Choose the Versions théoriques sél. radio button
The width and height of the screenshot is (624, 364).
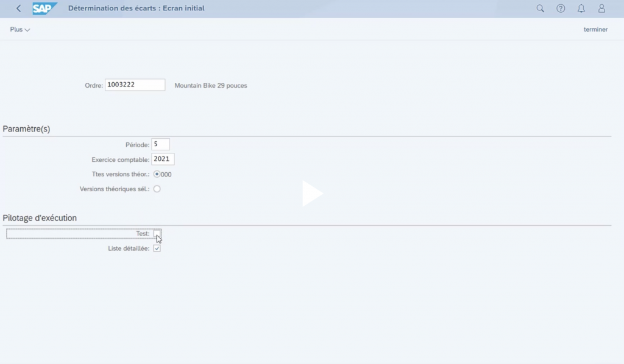(x=157, y=189)
